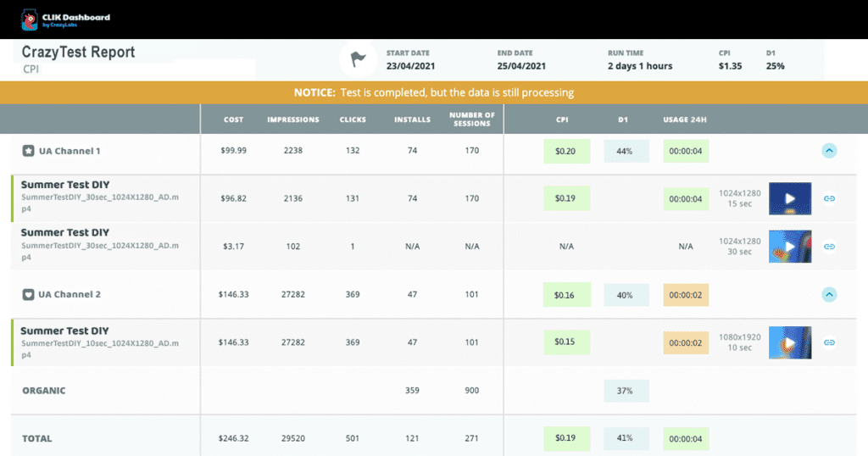Click the total sessions value 271
This screenshot has width=868, height=456.
click(471, 438)
